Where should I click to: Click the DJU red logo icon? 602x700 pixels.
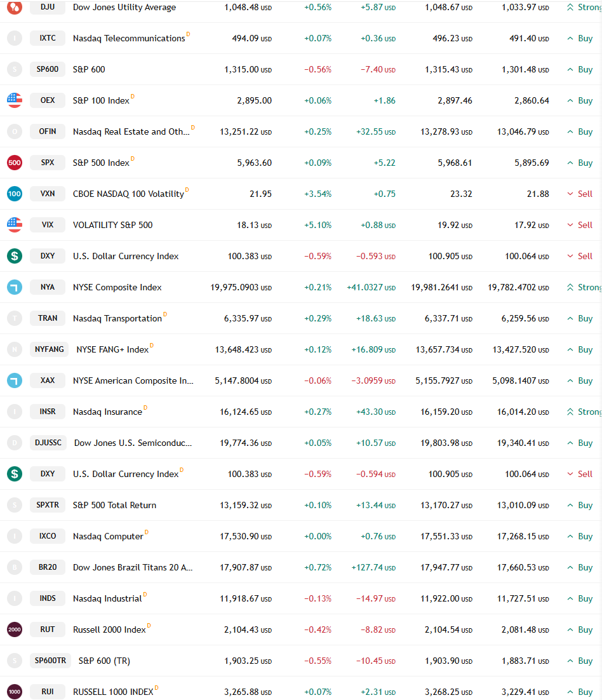click(15, 7)
